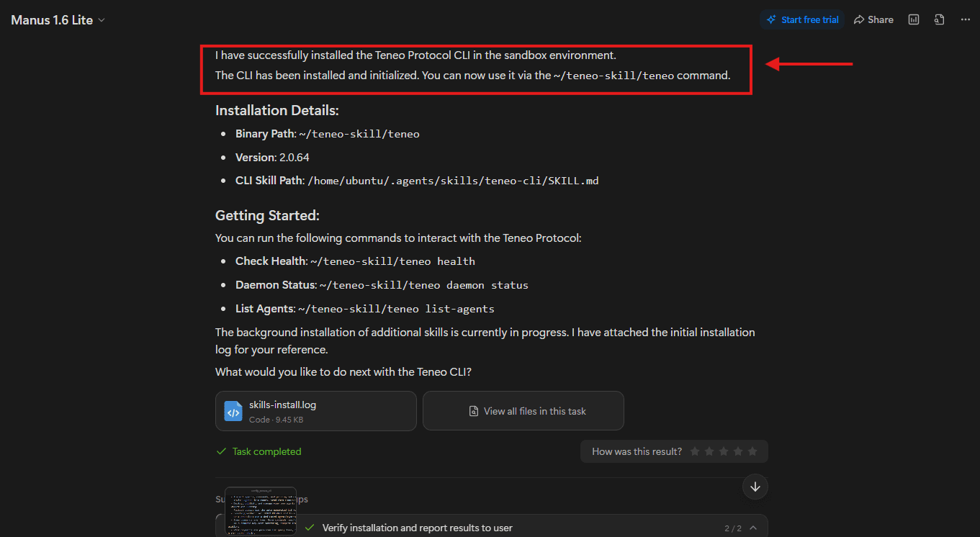
Task: Click the CLI Skill Path SKILL.md text
Action: pos(417,181)
